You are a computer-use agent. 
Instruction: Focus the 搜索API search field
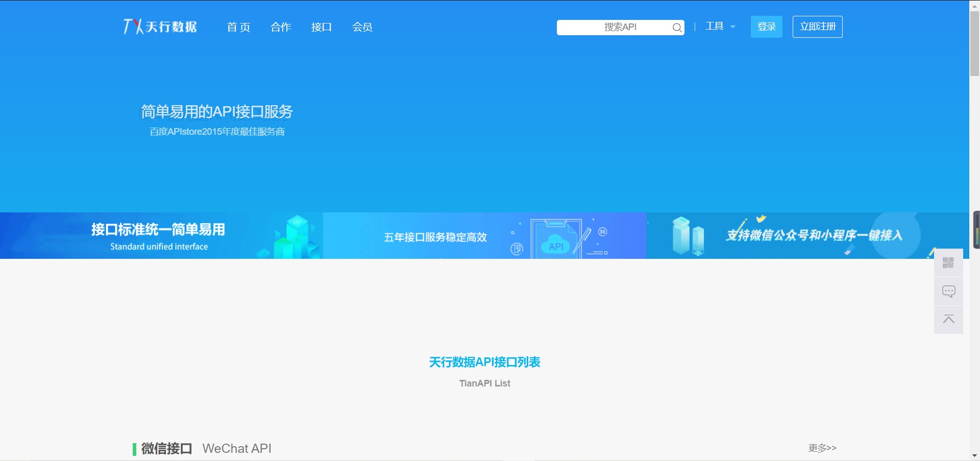pos(620,28)
